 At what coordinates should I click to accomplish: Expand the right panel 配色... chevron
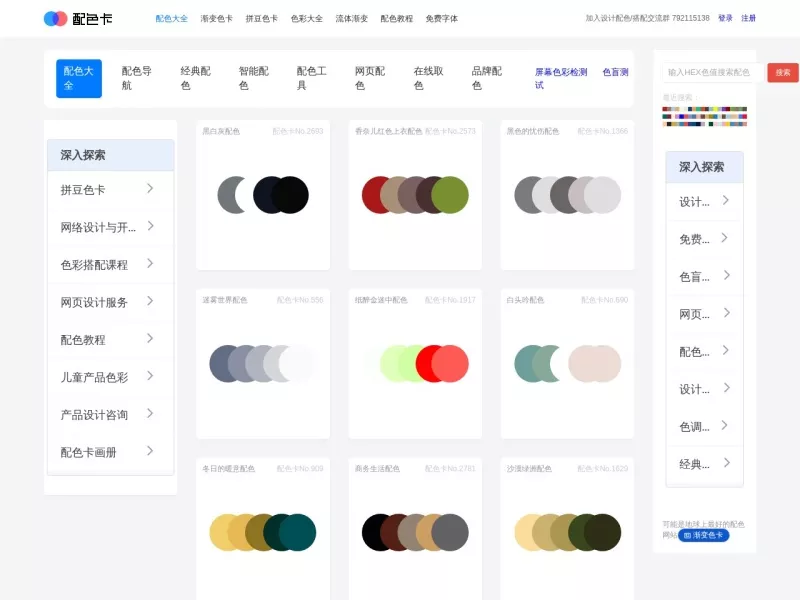[727, 351]
